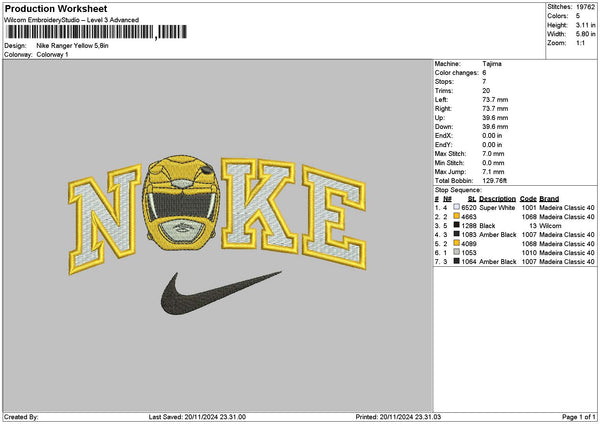Select the Machine value Tajima
This screenshot has height=424, width=600.
coord(492,64)
